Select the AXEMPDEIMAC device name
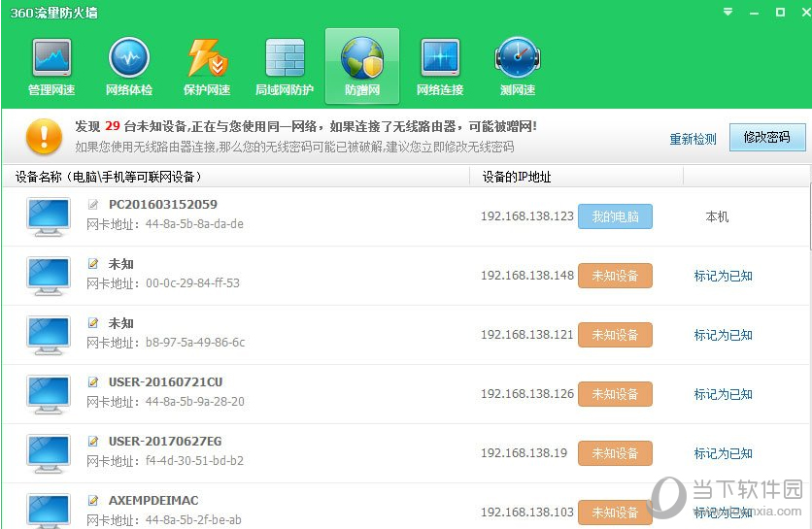This screenshot has height=529, width=812. pyautogui.click(x=153, y=501)
